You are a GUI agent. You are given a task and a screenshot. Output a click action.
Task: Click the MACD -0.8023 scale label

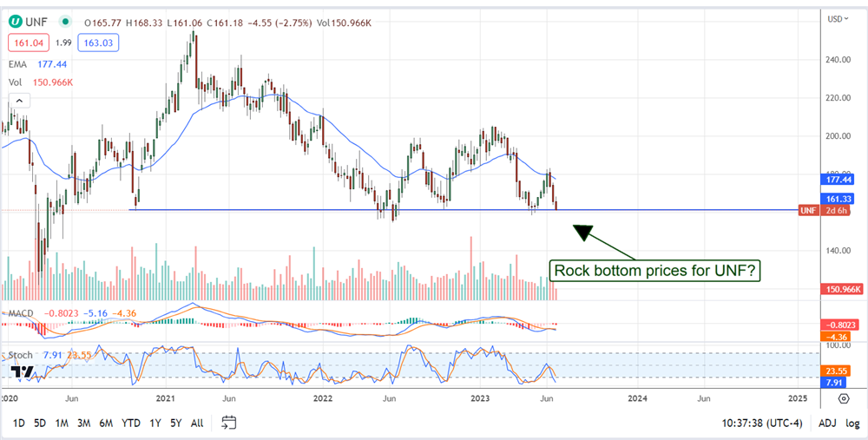tap(841, 325)
